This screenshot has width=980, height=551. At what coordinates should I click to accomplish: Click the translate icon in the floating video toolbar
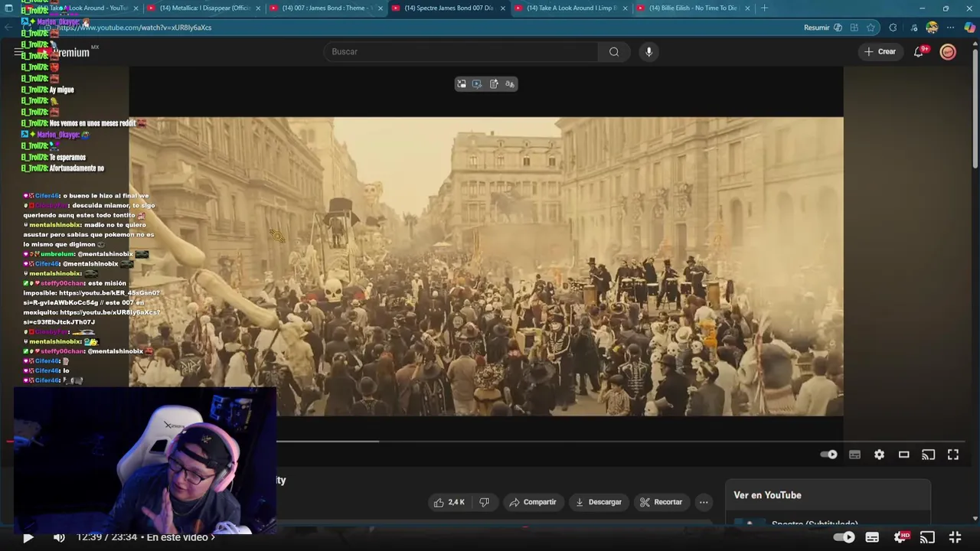(510, 84)
